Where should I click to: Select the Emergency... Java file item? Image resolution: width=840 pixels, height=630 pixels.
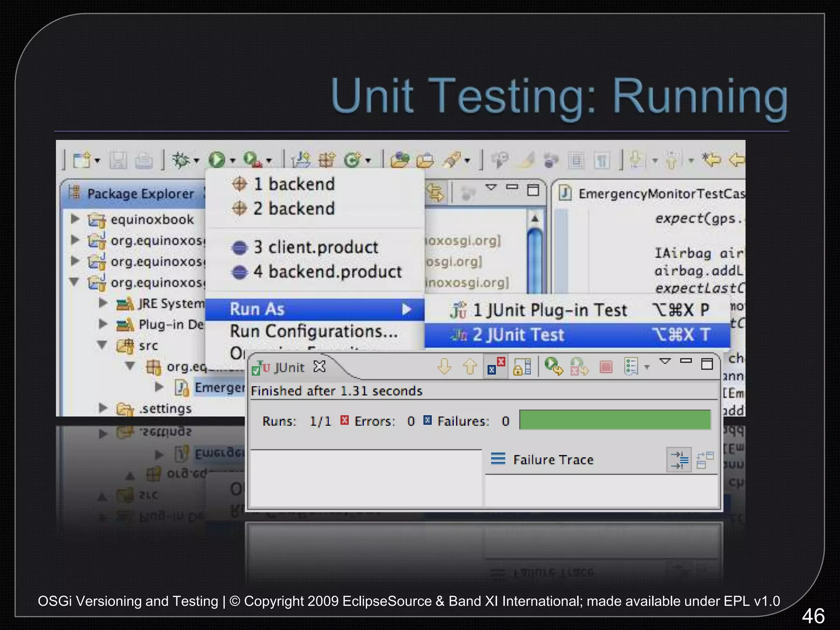[210, 388]
